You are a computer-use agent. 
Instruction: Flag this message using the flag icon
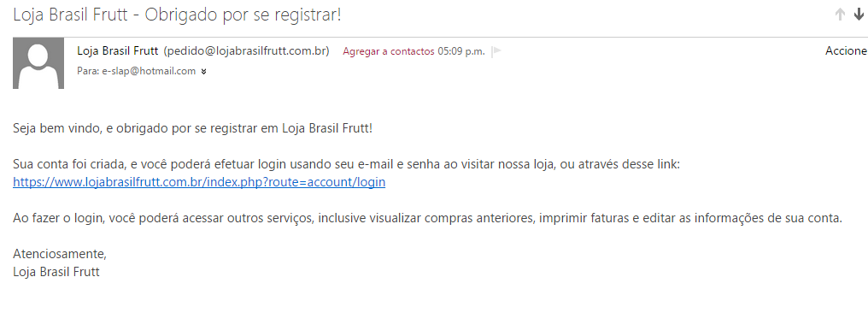(496, 51)
